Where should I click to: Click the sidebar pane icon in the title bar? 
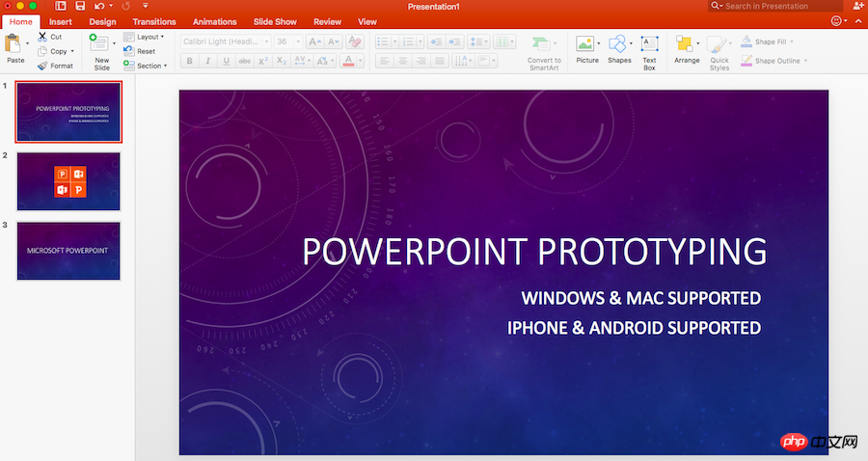[61, 6]
